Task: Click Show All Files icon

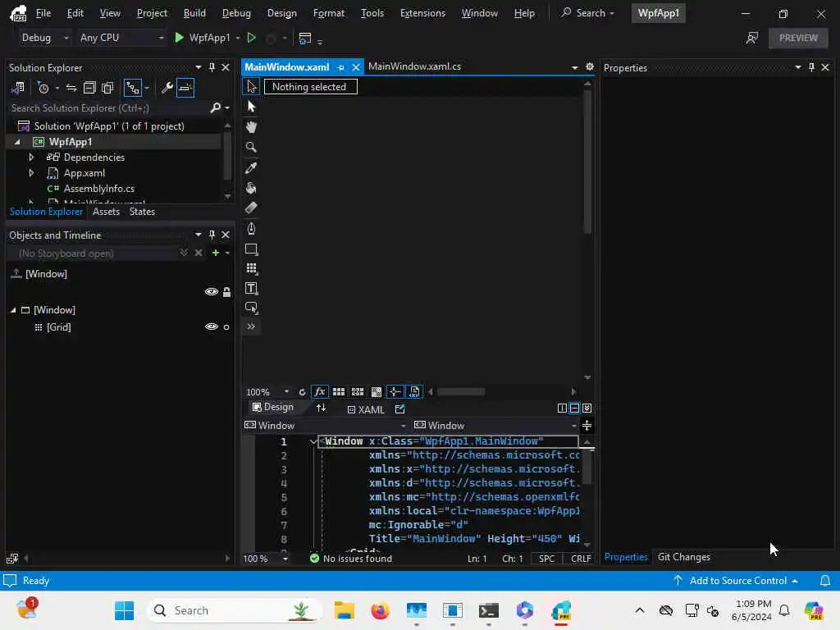Action: pos(107,88)
